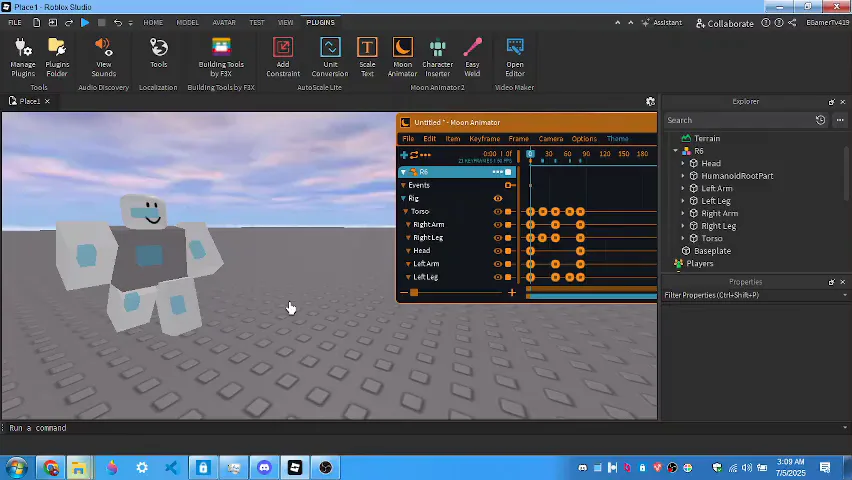The height and width of the screenshot is (480, 852).
Task: Zoom out timeline with minus button
Action: [404, 292]
